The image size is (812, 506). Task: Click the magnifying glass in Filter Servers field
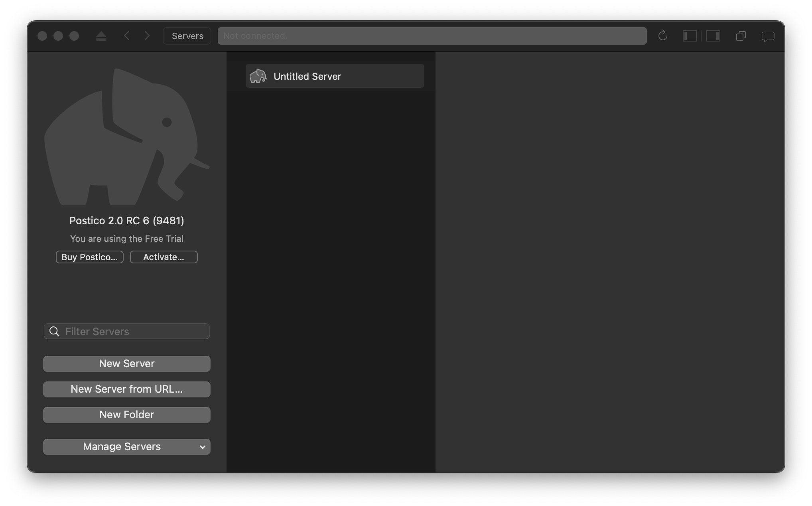[x=54, y=331]
